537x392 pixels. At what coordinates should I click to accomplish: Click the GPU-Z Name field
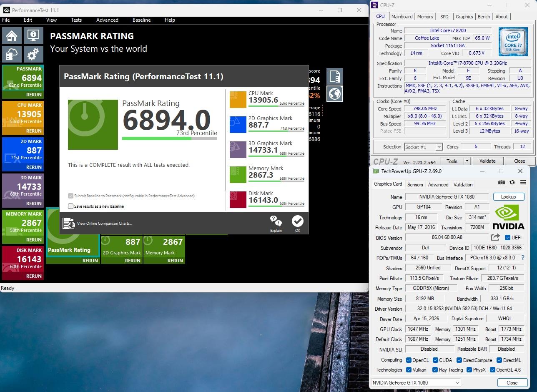447,197
